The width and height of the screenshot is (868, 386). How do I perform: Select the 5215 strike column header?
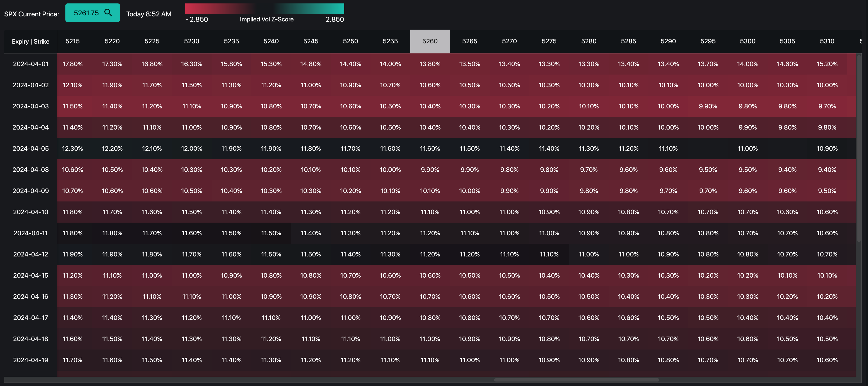click(73, 41)
